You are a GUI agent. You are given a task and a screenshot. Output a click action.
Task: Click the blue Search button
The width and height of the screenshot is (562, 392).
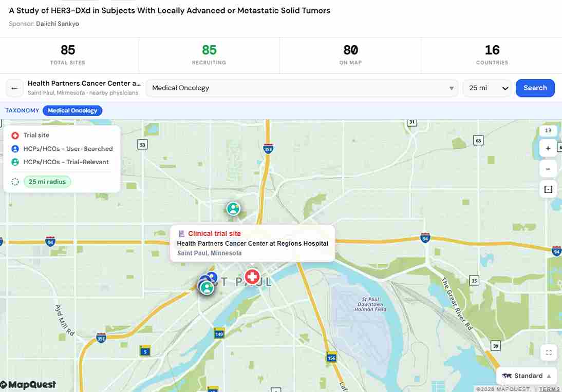tap(535, 88)
